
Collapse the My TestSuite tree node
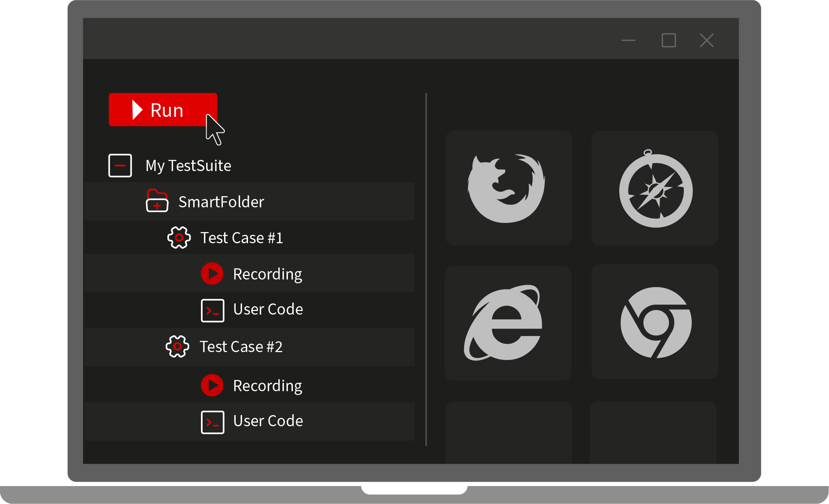click(120, 165)
